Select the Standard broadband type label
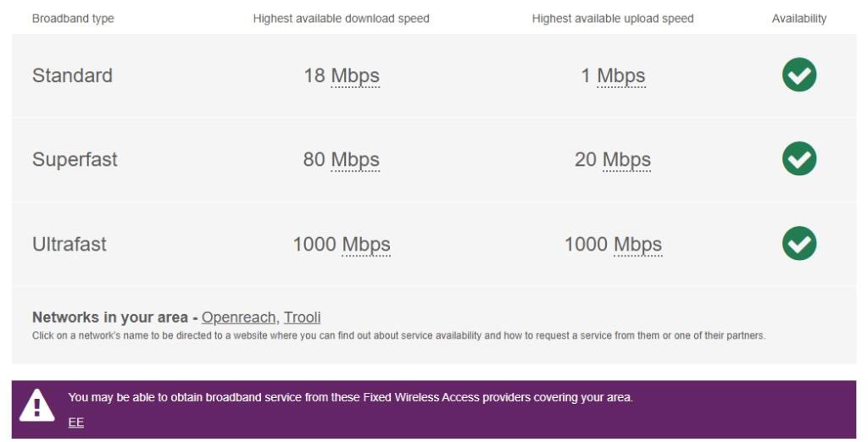Viewport: 868px width, 442px height. [x=73, y=75]
